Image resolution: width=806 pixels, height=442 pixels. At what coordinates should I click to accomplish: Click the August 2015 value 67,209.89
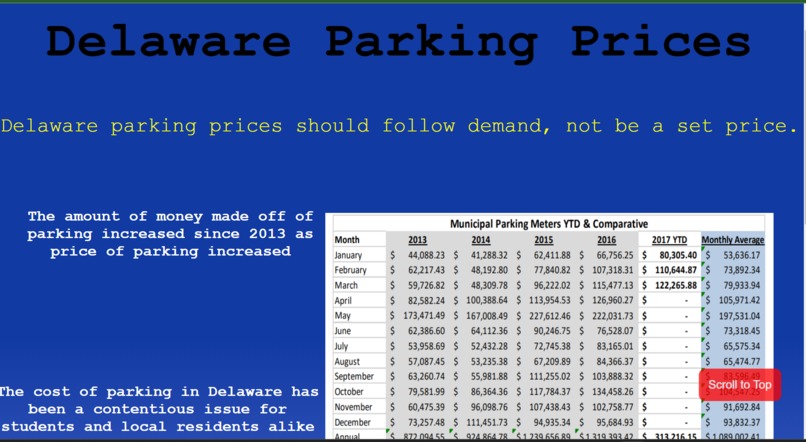click(552, 361)
